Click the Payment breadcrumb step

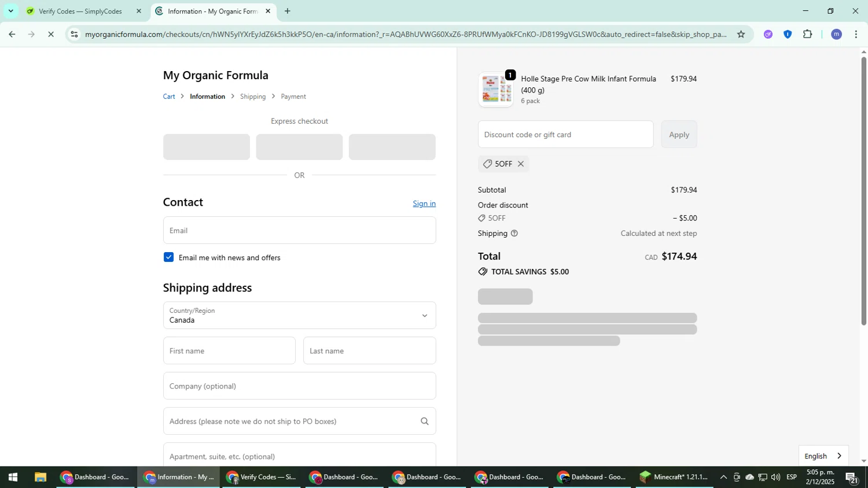click(293, 97)
